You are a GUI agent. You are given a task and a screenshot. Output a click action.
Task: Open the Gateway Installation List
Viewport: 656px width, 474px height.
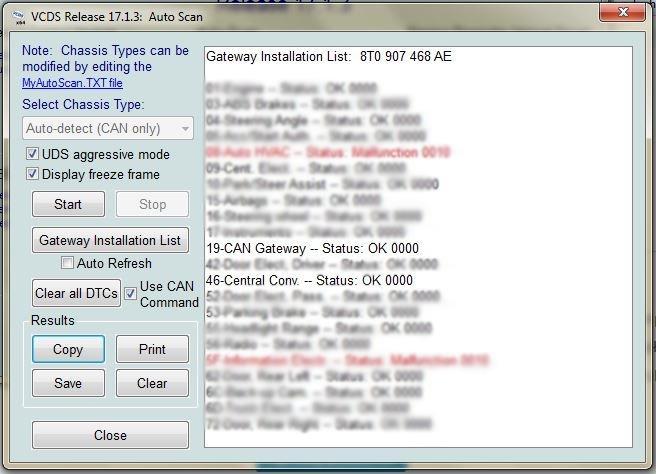(110, 240)
